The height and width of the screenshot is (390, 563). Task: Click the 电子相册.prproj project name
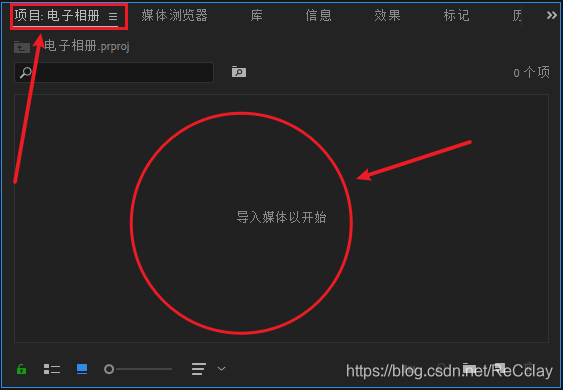[x=87, y=46]
